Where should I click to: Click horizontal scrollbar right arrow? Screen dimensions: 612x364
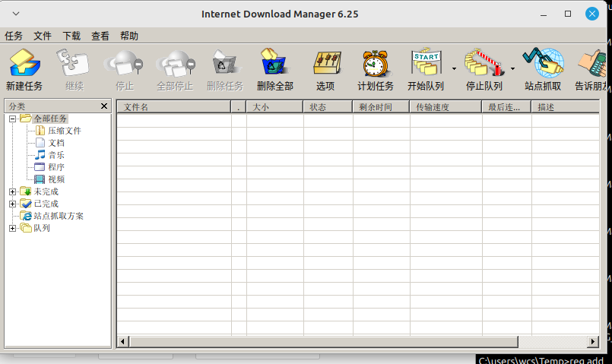pos(593,342)
